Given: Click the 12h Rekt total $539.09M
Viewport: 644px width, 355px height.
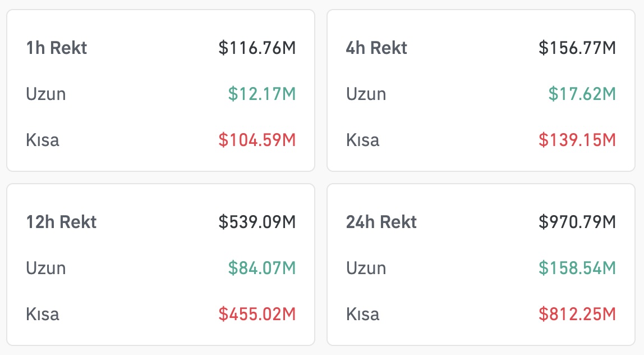Looking at the screenshot, I should (257, 222).
